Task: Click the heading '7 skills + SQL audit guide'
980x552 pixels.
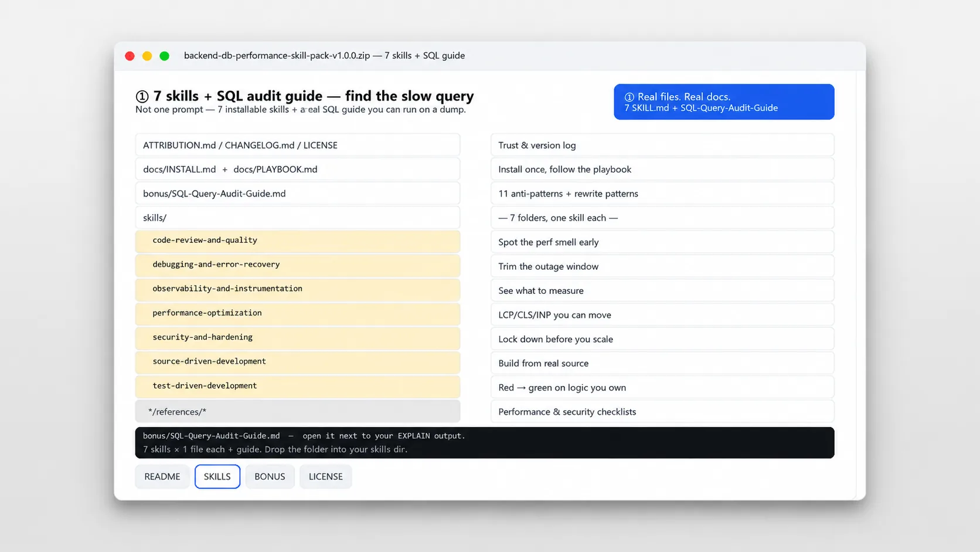Action: 238,96
